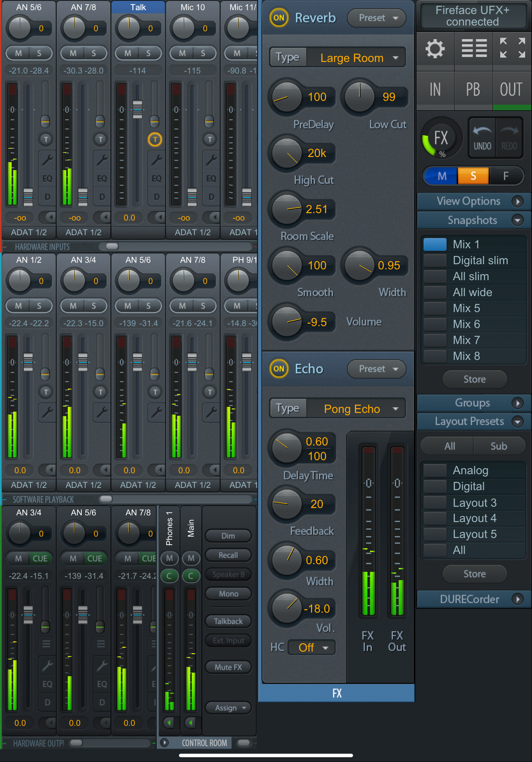The height and width of the screenshot is (762, 532).
Task: Open the Echo Type Pong Echo dropdown
Action: 355,408
